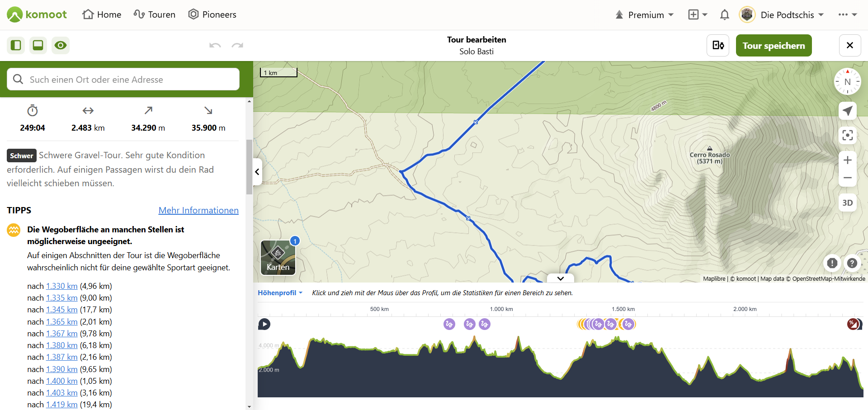This screenshot has width=868, height=410.
Task: Toggle the eye visibility icon
Action: 61,45
